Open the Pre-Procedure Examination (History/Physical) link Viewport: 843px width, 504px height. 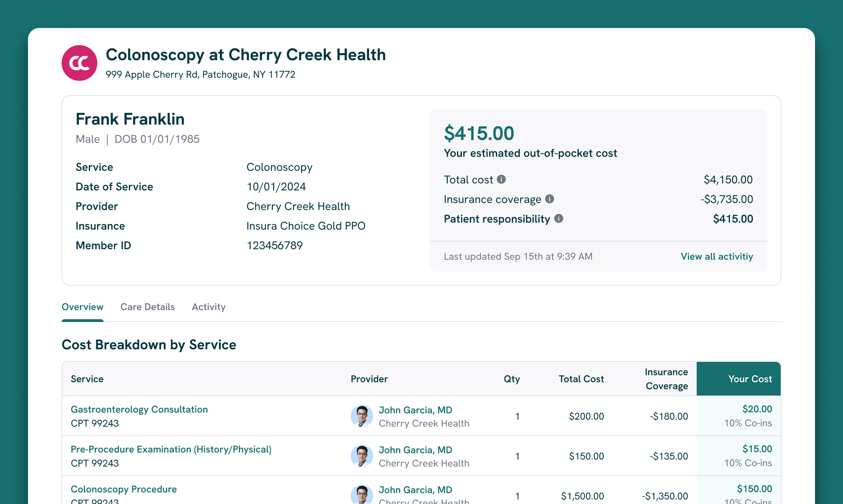coord(171,449)
